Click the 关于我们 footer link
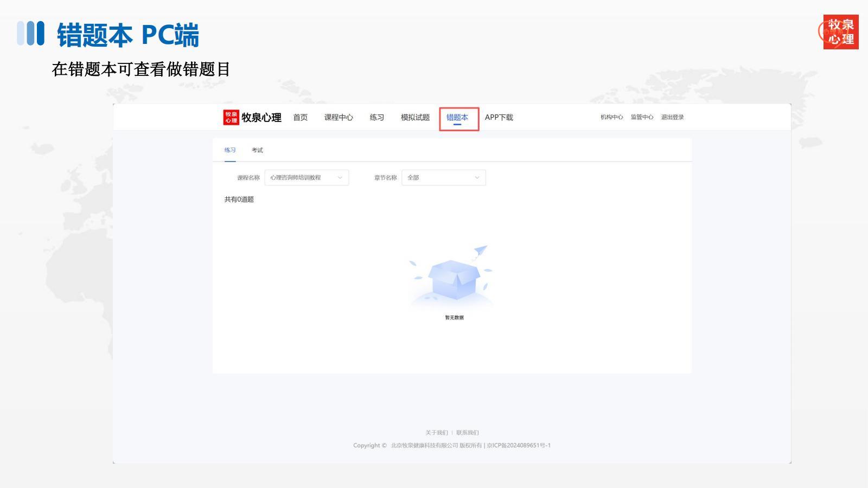This screenshot has height=488, width=868. pyautogui.click(x=436, y=433)
